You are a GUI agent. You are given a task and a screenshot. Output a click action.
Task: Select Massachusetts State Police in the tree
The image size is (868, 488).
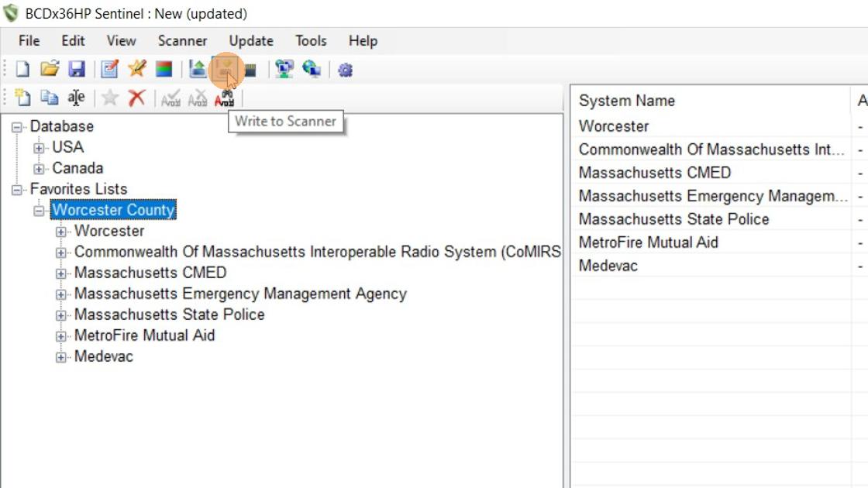coord(170,314)
